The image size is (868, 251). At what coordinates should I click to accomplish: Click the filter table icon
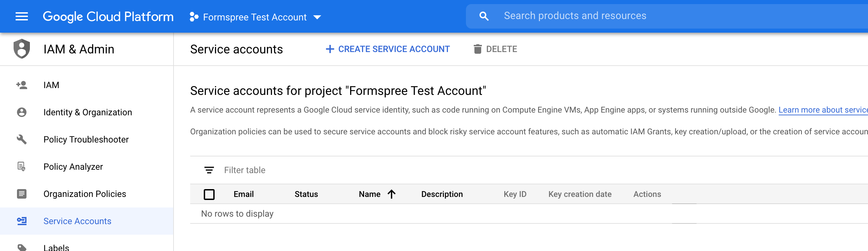coord(209,170)
